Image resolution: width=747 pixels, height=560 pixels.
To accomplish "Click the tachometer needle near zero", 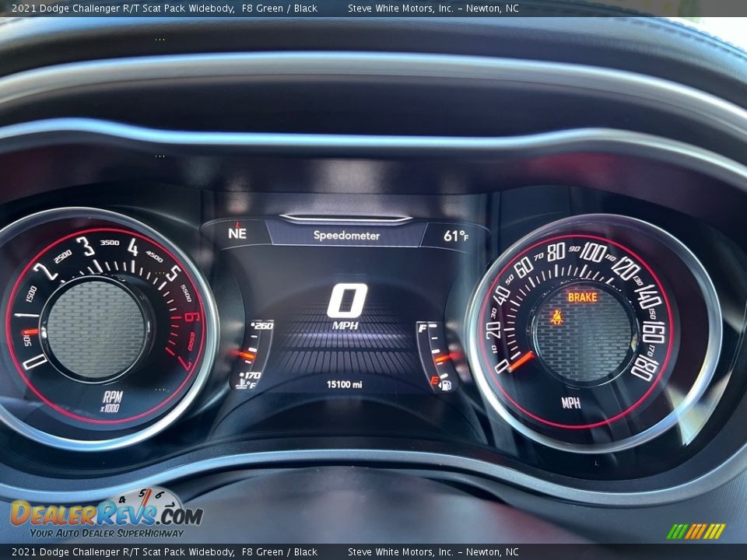I will click(30, 331).
